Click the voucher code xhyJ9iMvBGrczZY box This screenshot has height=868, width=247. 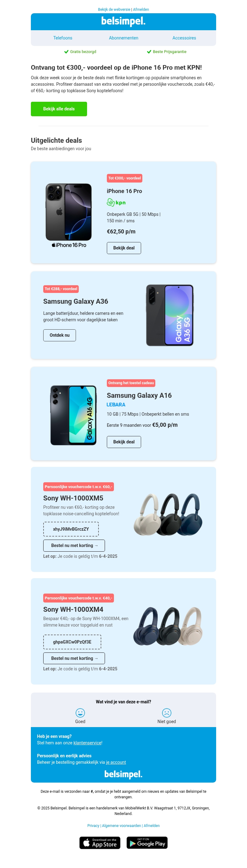pyautogui.click(x=71, y=529)
